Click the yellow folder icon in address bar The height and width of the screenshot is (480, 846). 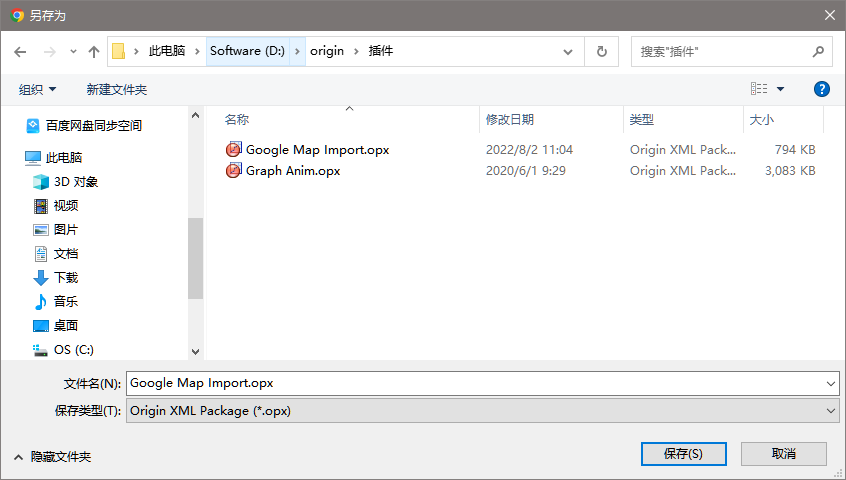pyautogui.click(x=119, y=51)
